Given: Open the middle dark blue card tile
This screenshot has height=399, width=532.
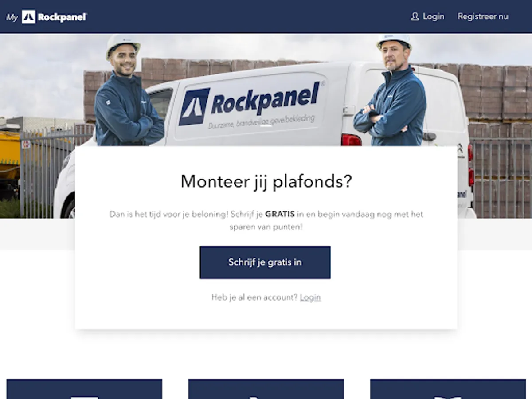Looking at the screenshot, I should (x=266, y=389).
